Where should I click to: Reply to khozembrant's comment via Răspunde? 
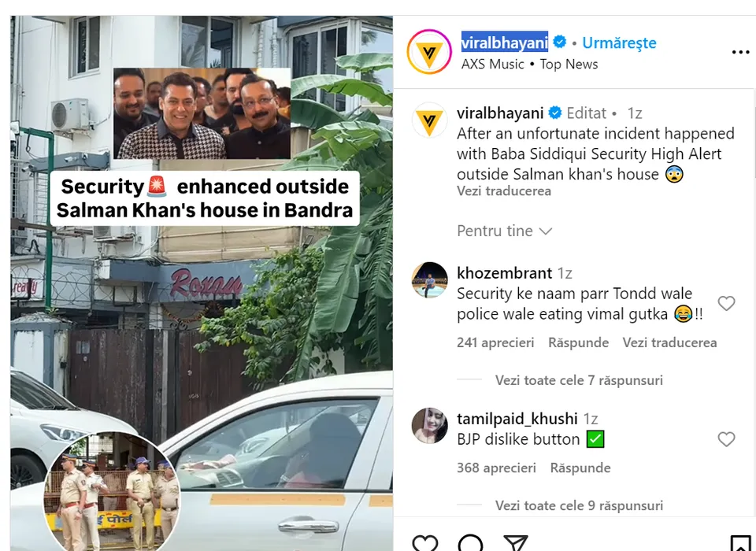[578, 342]
